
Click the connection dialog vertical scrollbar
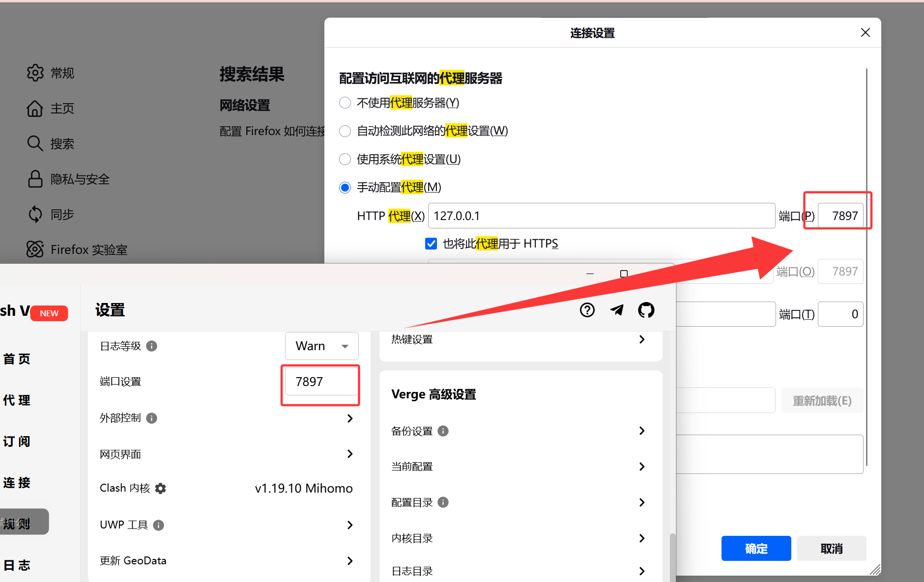tap(866, 267)
